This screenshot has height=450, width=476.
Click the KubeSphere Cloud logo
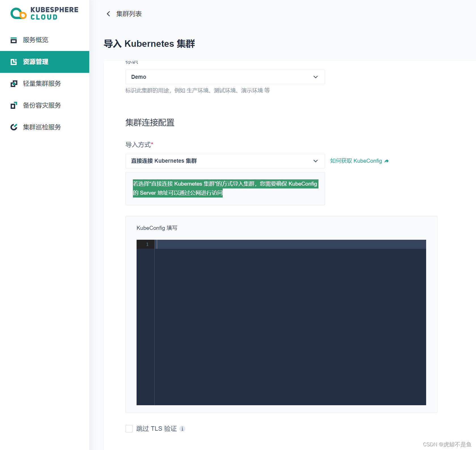point(44,13)
